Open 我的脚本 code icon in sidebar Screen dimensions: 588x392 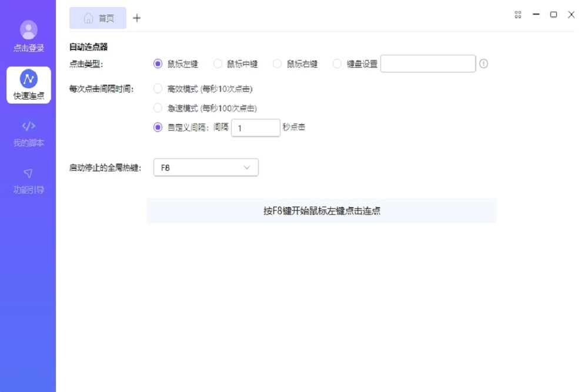28,126
